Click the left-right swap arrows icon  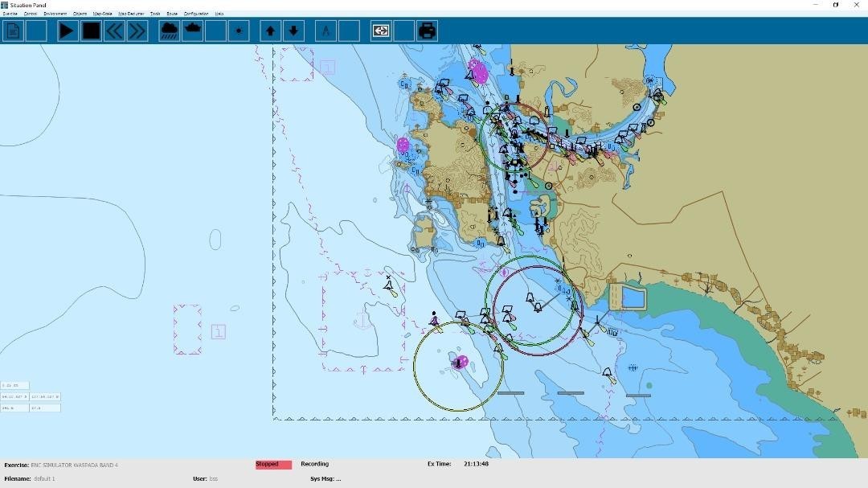381,31
